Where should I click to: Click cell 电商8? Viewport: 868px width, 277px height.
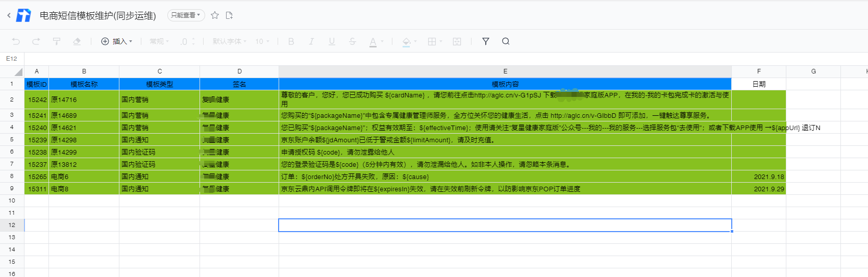(x=84, y=189)
